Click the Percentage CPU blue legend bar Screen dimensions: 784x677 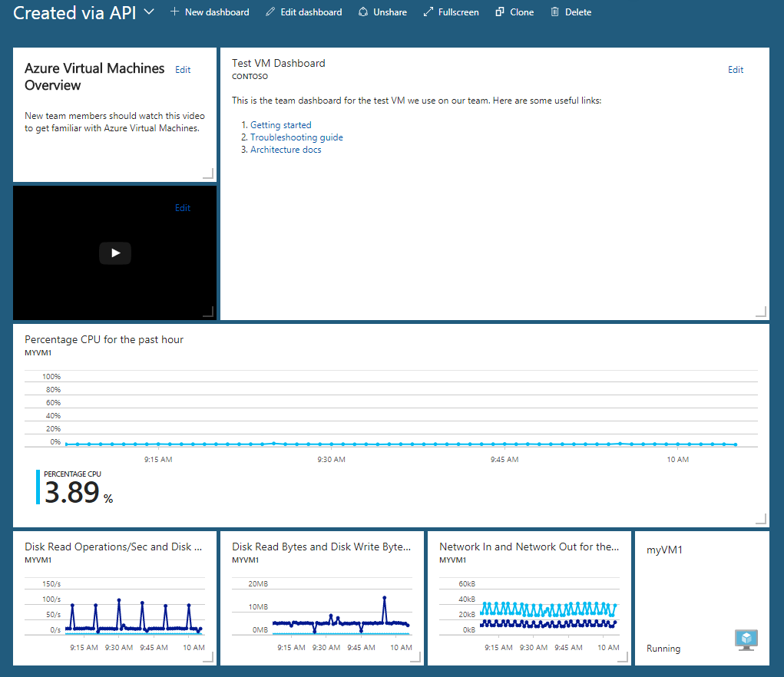coord(38,487)
